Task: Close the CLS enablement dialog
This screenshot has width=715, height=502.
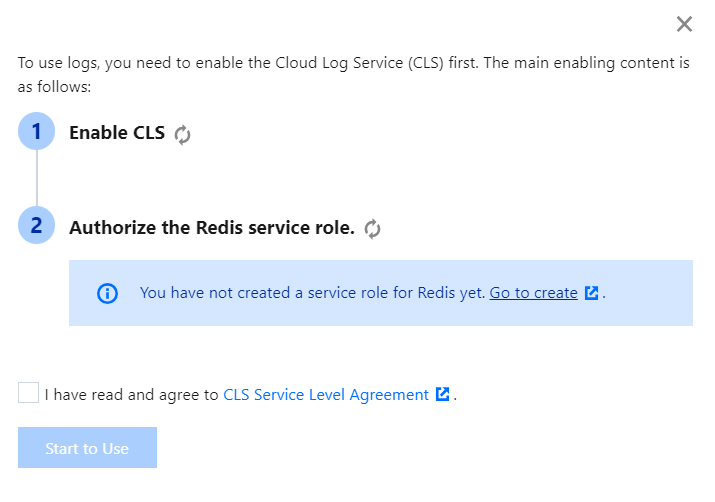Action: click(x=684, y=24)
